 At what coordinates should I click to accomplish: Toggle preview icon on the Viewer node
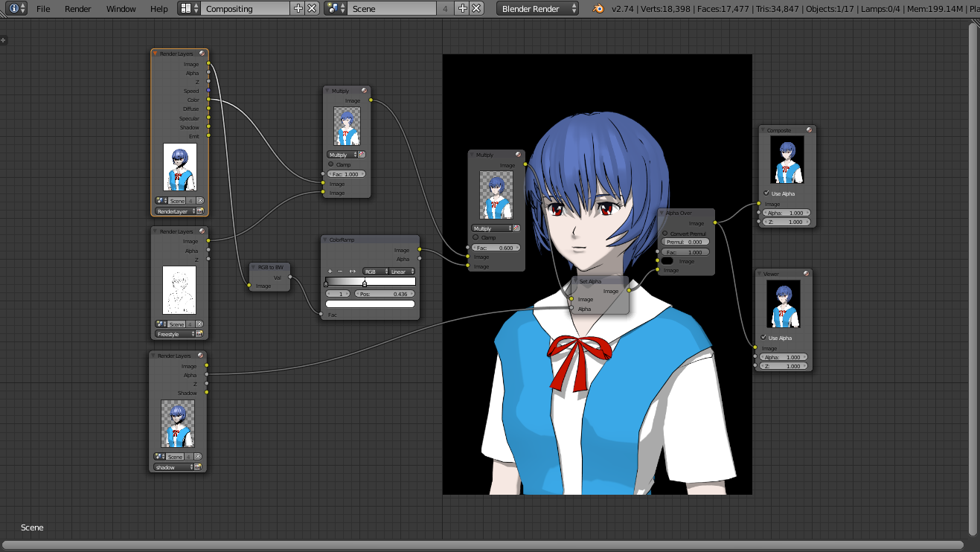(x=805, y=274)
